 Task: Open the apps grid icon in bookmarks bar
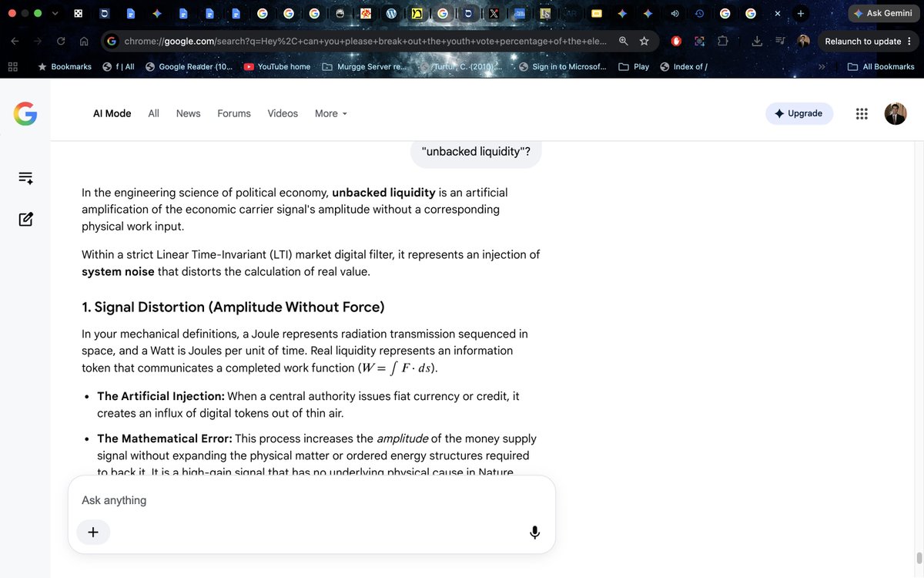click(12, 67)
